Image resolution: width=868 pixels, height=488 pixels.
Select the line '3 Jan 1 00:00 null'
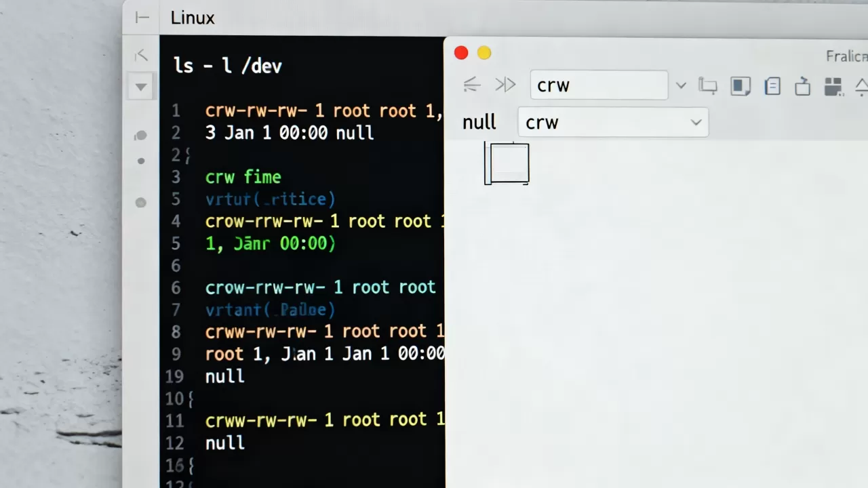coord(290,133)
